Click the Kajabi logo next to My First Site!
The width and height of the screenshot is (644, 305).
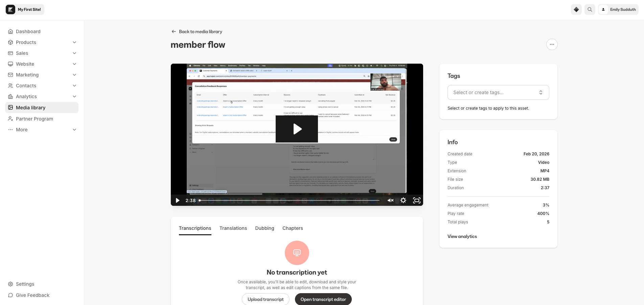pyautogui.click(x=10, y=9)
